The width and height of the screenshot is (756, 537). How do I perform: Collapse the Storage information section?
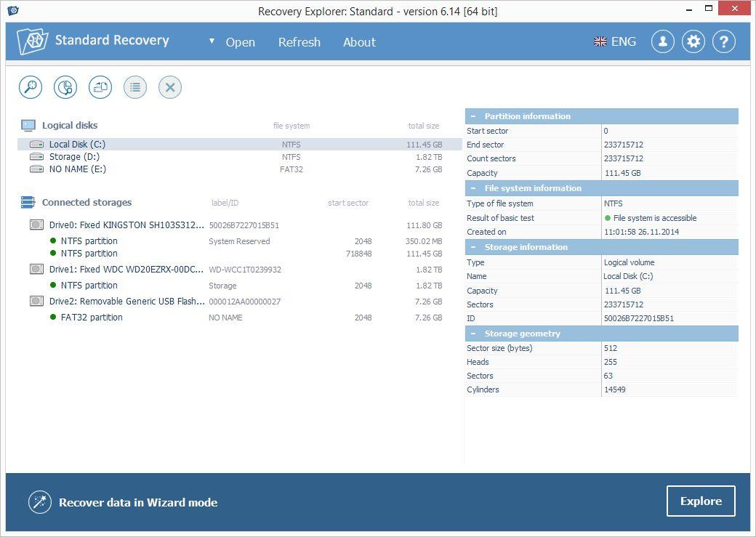click(x=473, y=247)
